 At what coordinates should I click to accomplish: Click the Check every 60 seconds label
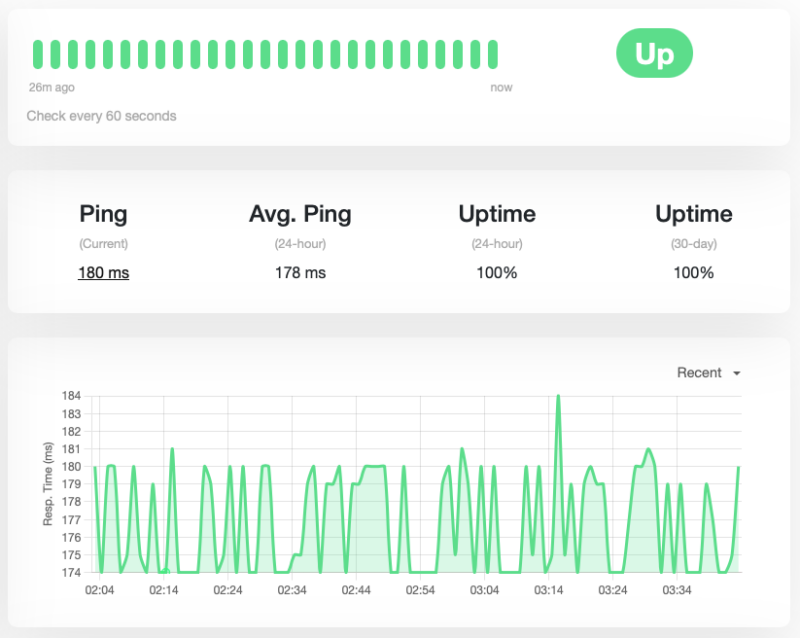tap(103, 116)
